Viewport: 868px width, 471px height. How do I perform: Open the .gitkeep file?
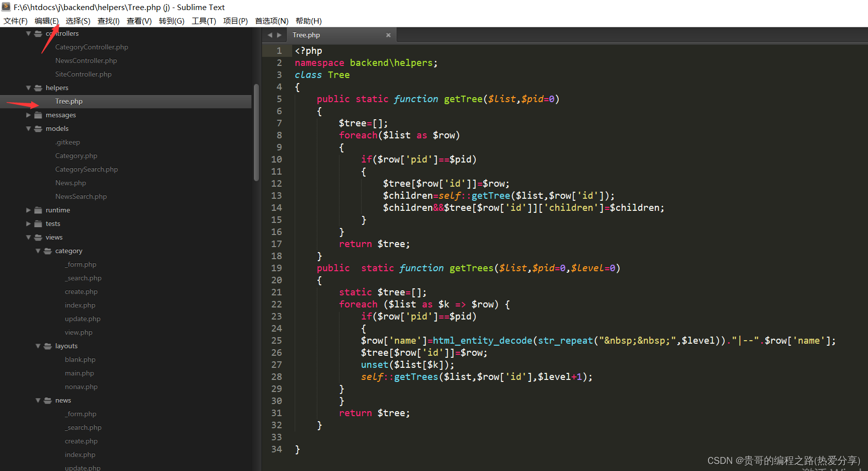click(67, 142)
